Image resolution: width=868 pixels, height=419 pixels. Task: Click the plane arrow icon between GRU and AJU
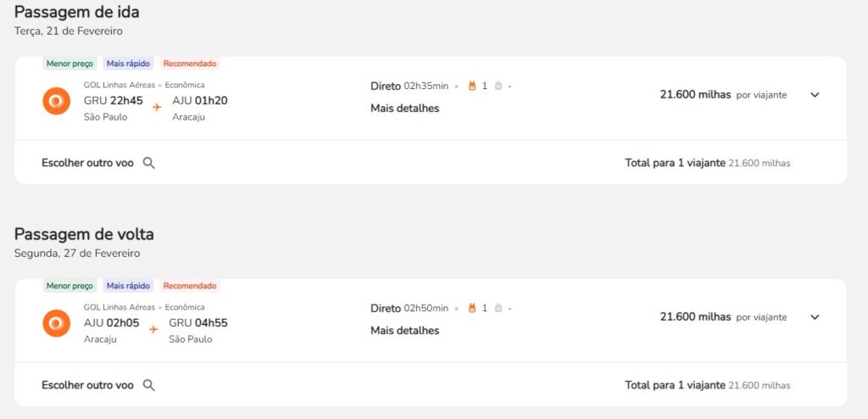click(157, 108)
